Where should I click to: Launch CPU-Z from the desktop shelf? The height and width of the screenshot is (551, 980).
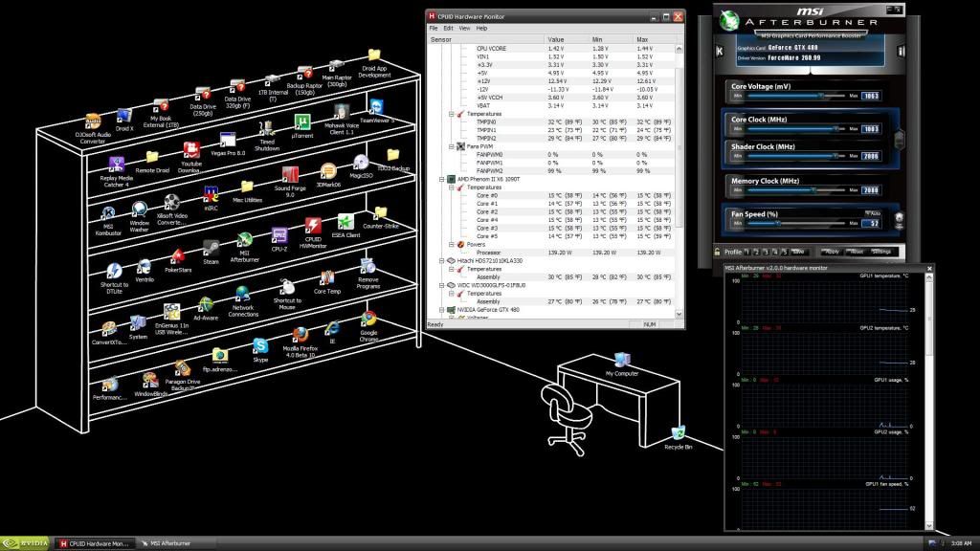279,236
